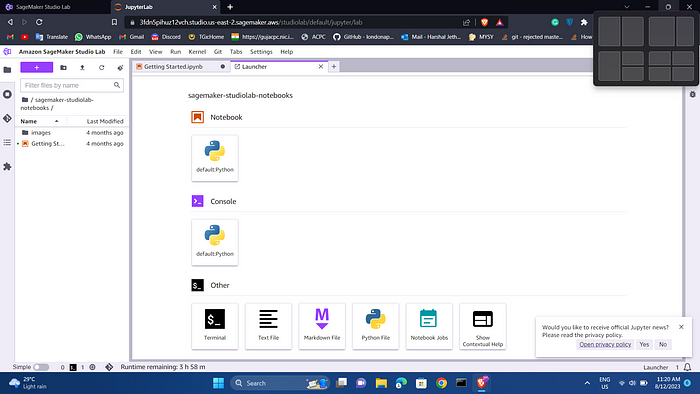Click the root folder icon in the breadcrumb
Viewport: 700px width, 394px height.
pos(25,100)
